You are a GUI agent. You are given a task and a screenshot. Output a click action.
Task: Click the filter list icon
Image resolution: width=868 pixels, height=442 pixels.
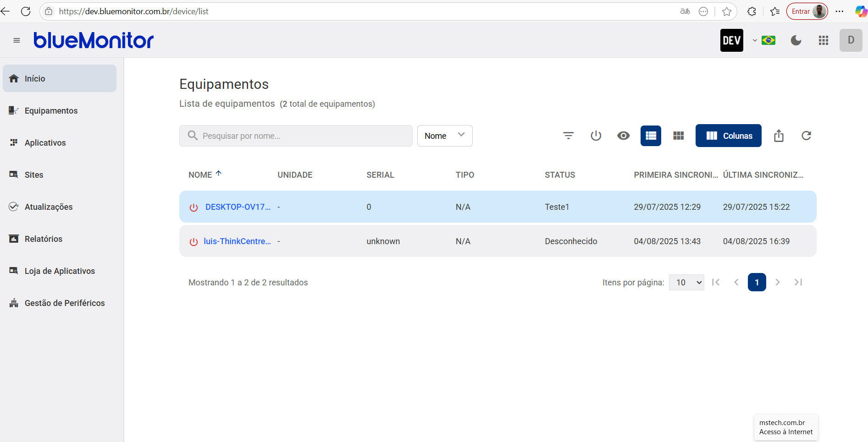568,136
